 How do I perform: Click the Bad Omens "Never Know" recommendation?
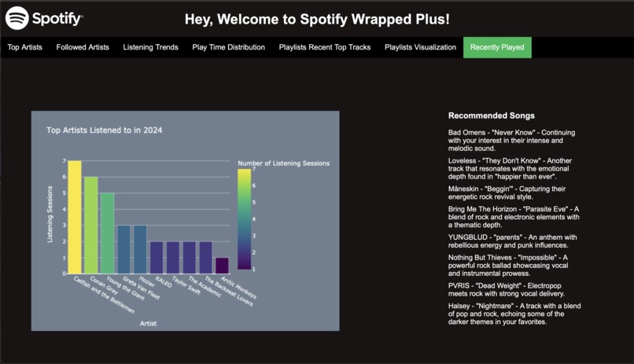click(x=511, y=140)
